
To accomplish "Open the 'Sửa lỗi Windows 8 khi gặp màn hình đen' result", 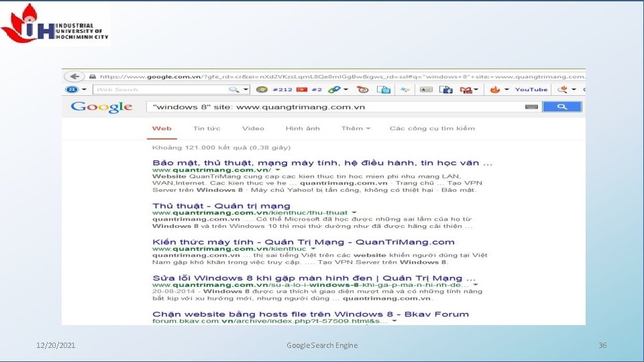I will click(x=314, y=278).
